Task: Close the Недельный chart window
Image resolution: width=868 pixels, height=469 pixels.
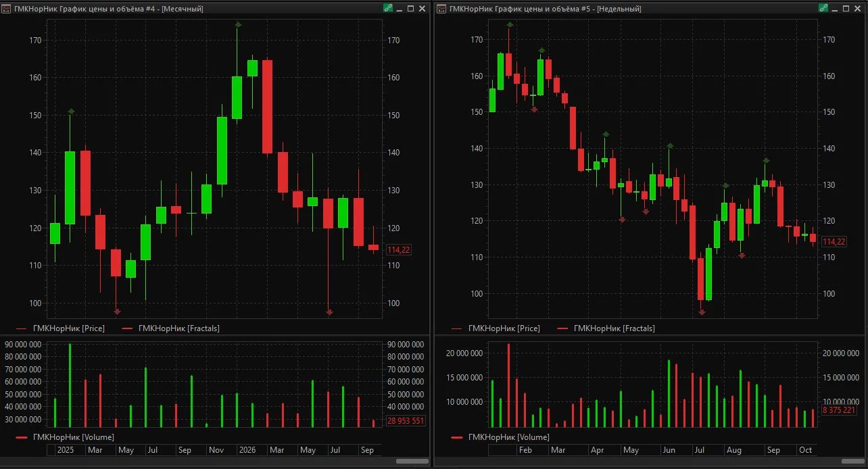Action: click(x=857, y=9)
